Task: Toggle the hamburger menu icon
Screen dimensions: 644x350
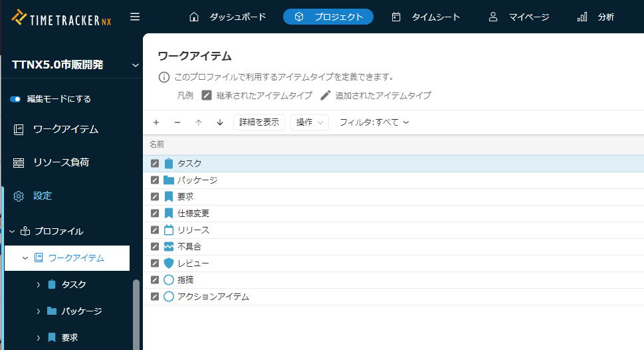Action: click(135, 17)
